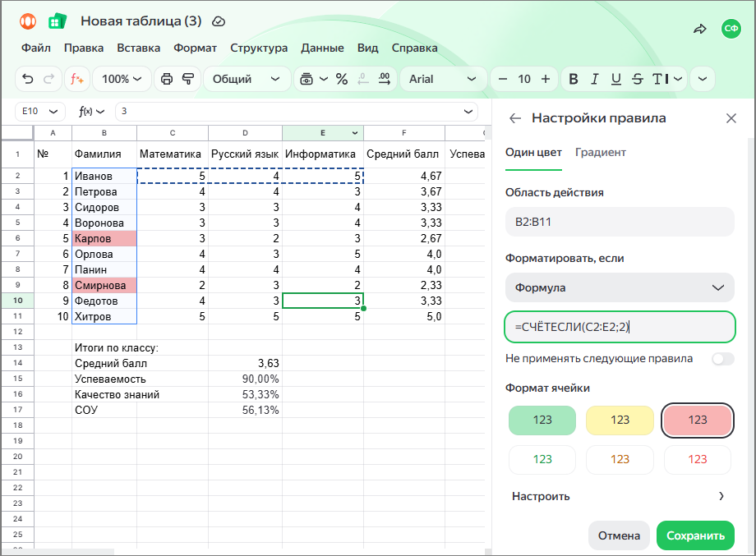Click the 'Область действия' B2:B11 field
This screenshot has height=556, width=756.
(620, 222)
